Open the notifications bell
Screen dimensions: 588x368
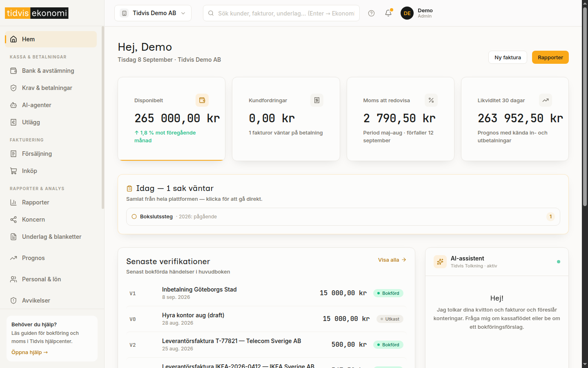(388, 13)
